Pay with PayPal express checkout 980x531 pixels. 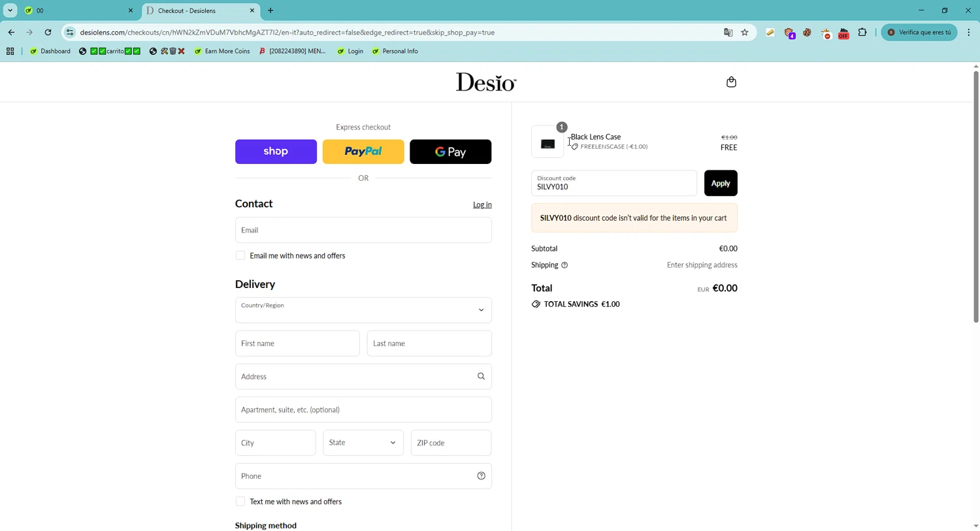pyautogui.click(x=363, y=152)
